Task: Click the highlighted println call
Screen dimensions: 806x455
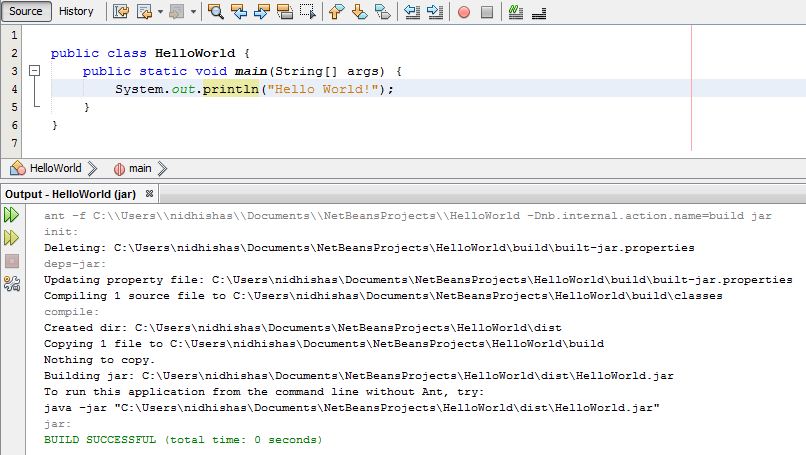Action: point(231,89)
